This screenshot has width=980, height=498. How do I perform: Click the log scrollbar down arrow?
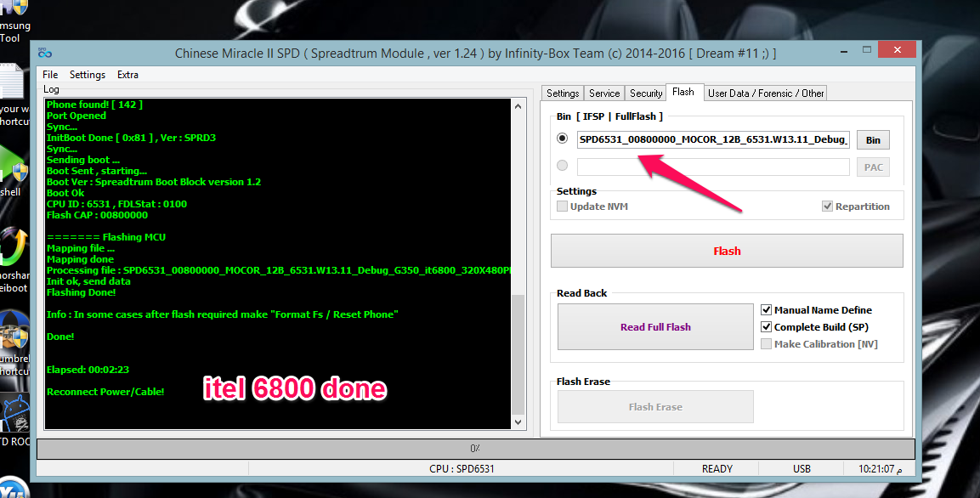(518, 422)
